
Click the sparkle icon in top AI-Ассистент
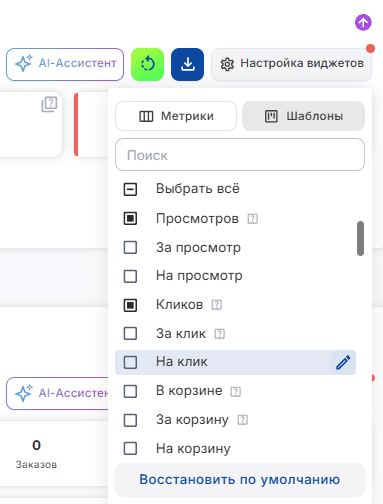coord(24,63)
